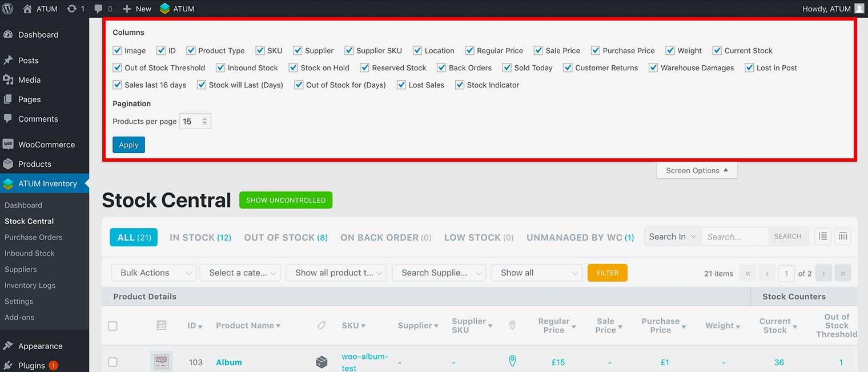Image resolution: width=868 pixels, height=372 pixels.
Task: Disable the Stock Indicator column checkbox
Action: pyautogui.click(x=460, y=85)
